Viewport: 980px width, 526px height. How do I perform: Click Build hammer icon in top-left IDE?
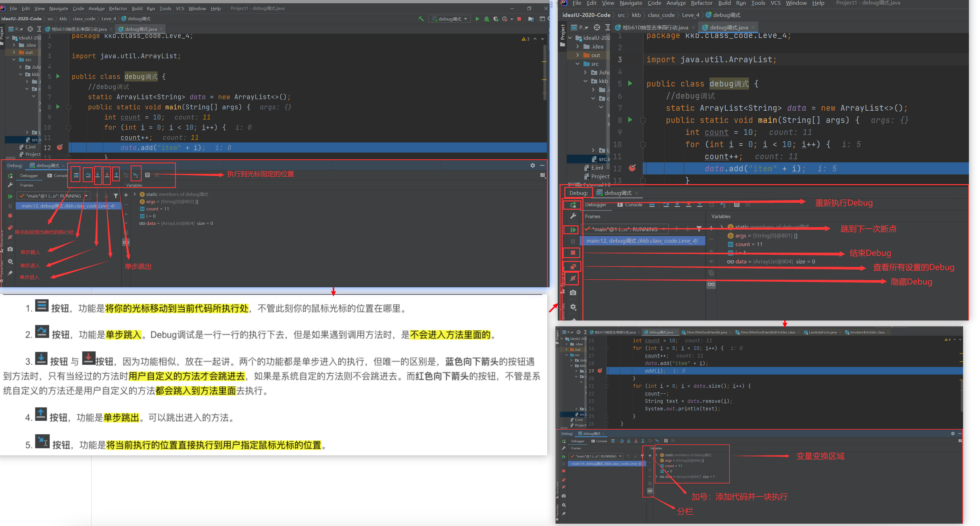[x=421, y=19]
